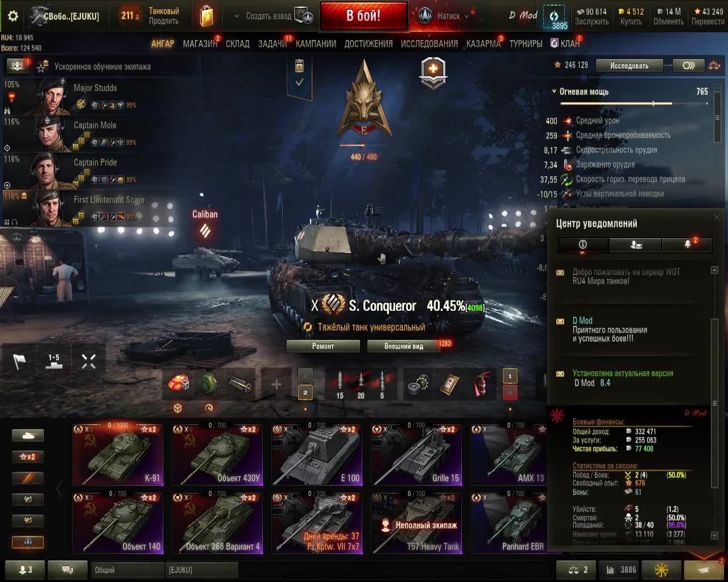The image size is (728, 582).
Task: Start battle with В бой! button
Action: coord(364,16)
